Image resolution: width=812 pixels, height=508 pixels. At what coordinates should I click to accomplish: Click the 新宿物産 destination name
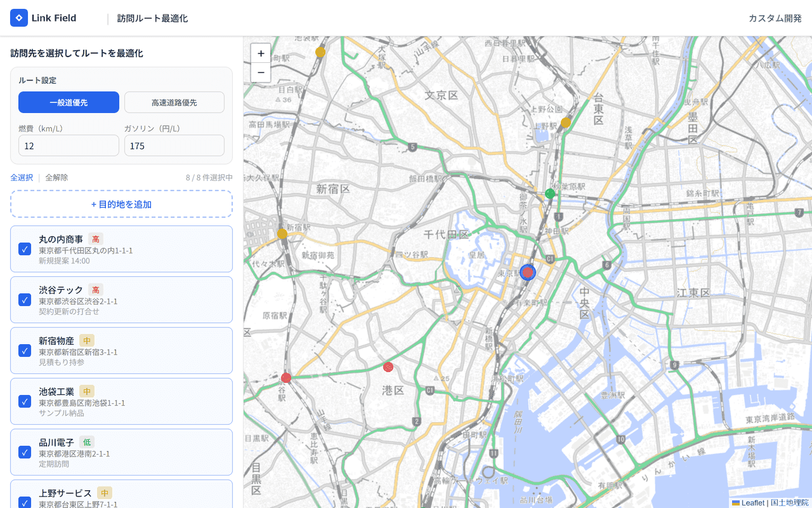(56, 340)
